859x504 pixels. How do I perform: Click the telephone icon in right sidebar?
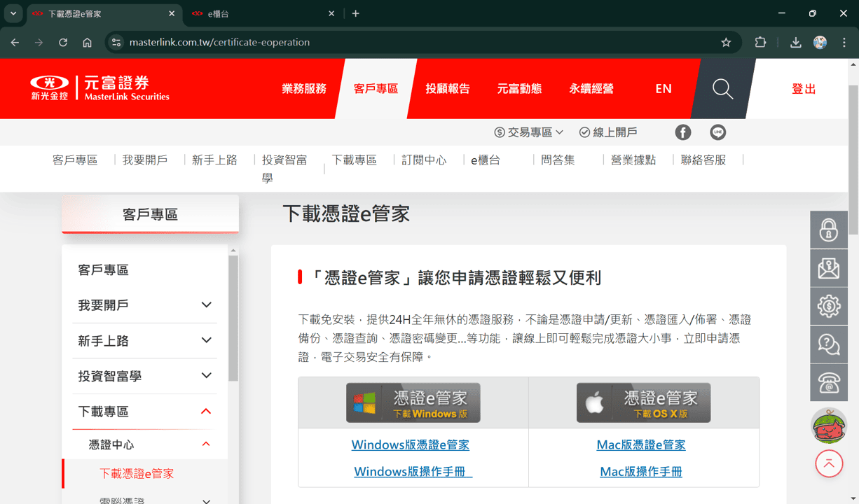click(829, 382)
